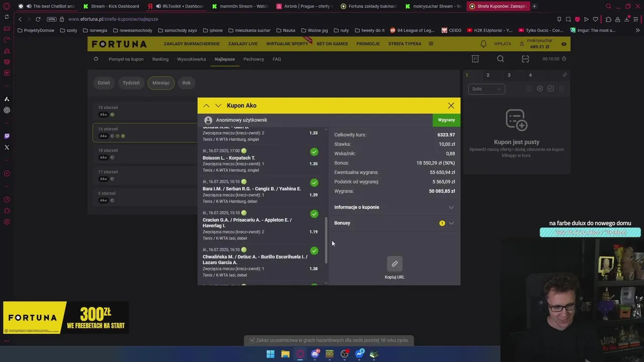The height and width of the screenshot is (362, 644).
Task: Click the scan coupon icon
Action: click(525, 59)
